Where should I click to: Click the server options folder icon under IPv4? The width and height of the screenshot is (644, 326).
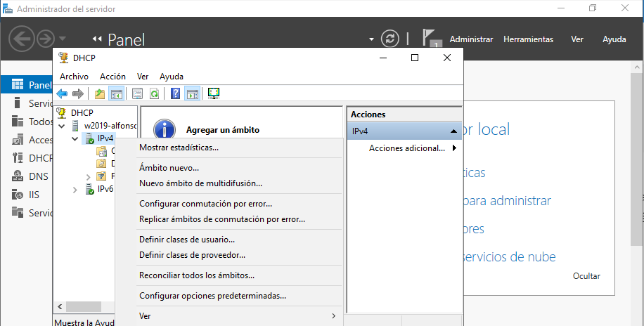[x=101, y=151]
